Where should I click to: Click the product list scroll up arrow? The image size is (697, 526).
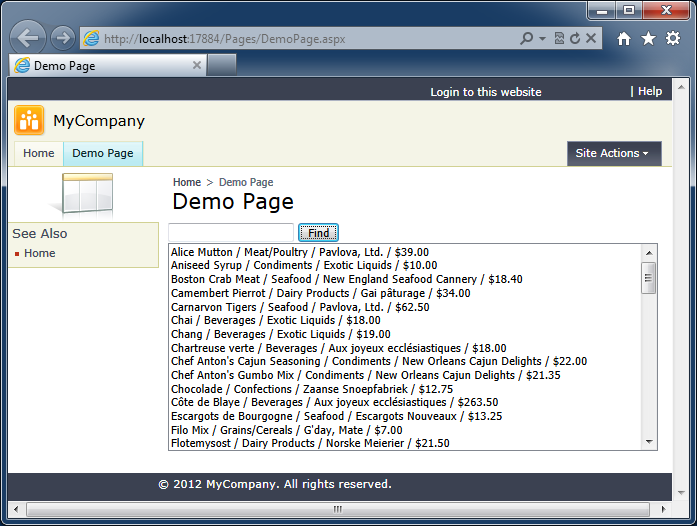(x=649, y=253)
